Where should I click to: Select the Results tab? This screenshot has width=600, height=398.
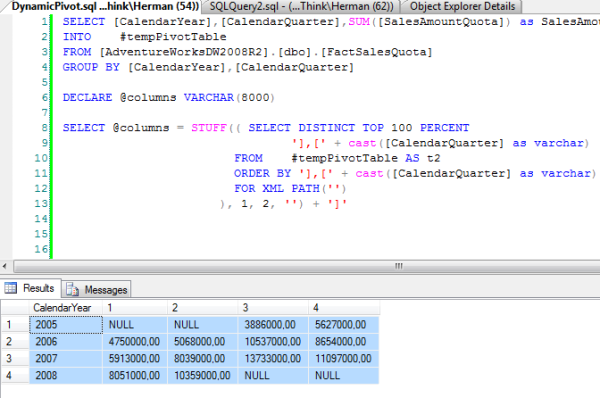[31, 288]
